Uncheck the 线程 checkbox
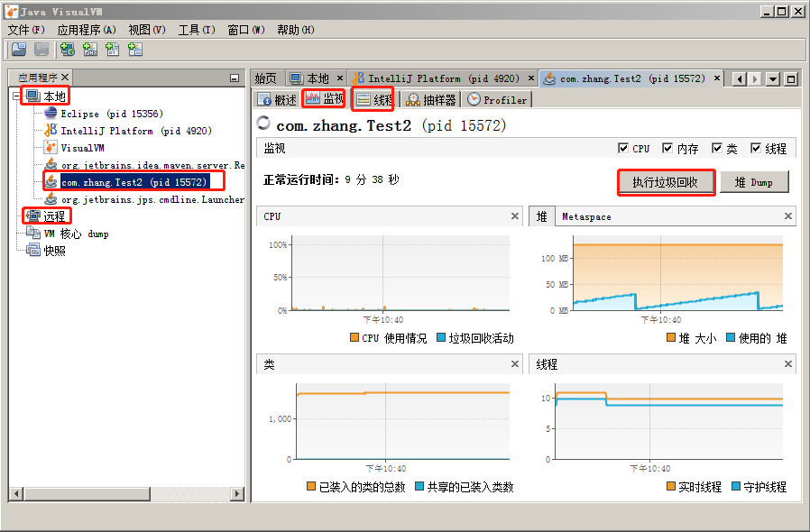 point(756,148)
